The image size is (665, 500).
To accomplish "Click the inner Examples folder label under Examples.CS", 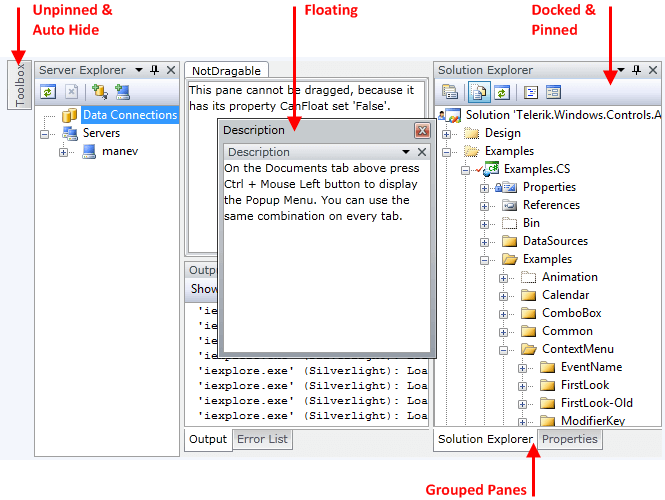I will (547, 259).
